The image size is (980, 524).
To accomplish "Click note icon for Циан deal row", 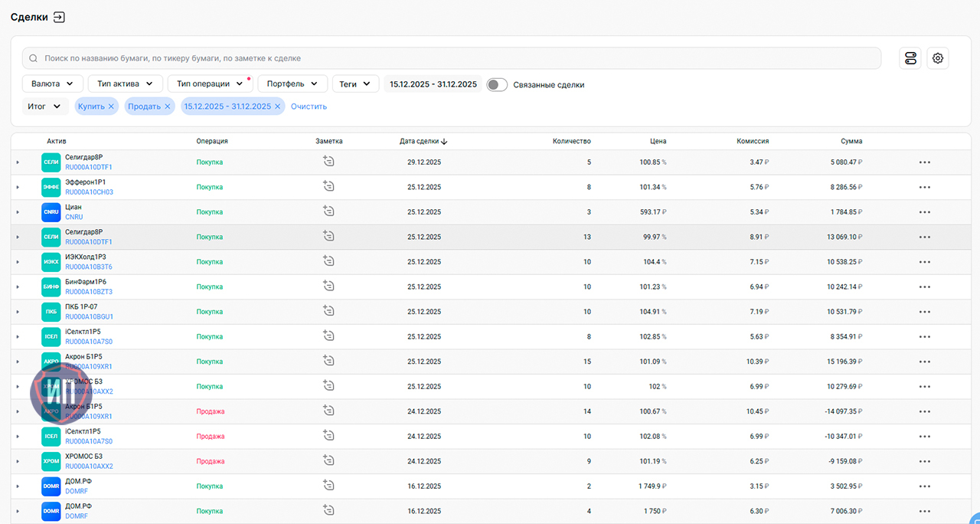I will (x=328, y=211).
